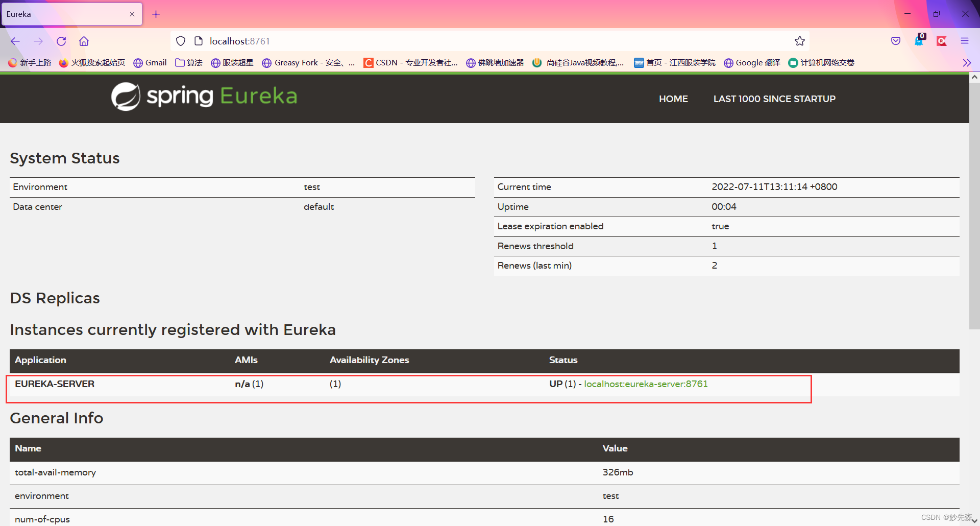This screenshot has width=980, height=526.
Task: Open the 服装超星 bookmark
Action: coord(232,63)
